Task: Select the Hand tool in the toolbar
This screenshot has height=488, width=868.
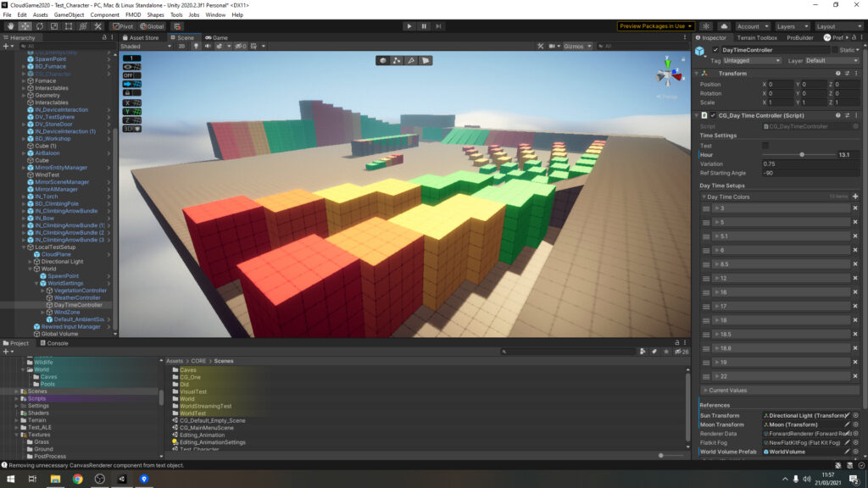Action: point(9,26)
